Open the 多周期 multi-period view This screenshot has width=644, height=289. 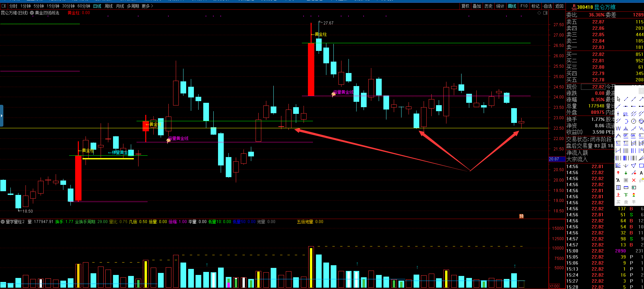coord(133,6)
